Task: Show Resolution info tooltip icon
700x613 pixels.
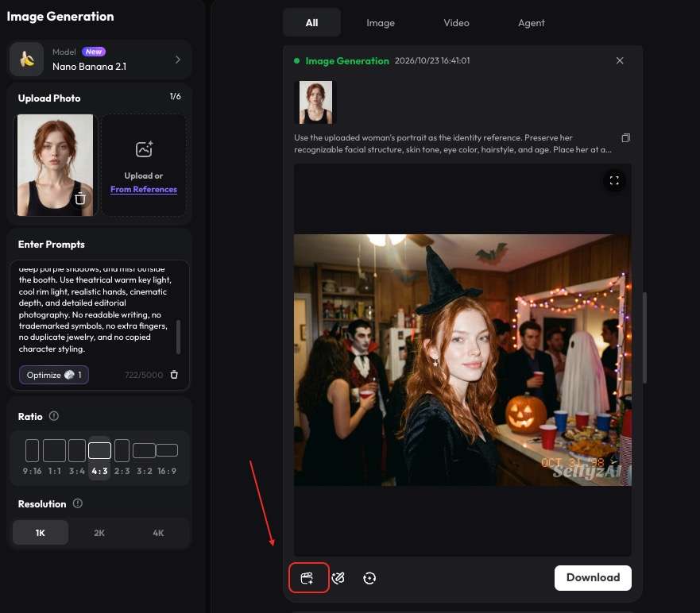Action: (78, 503)
